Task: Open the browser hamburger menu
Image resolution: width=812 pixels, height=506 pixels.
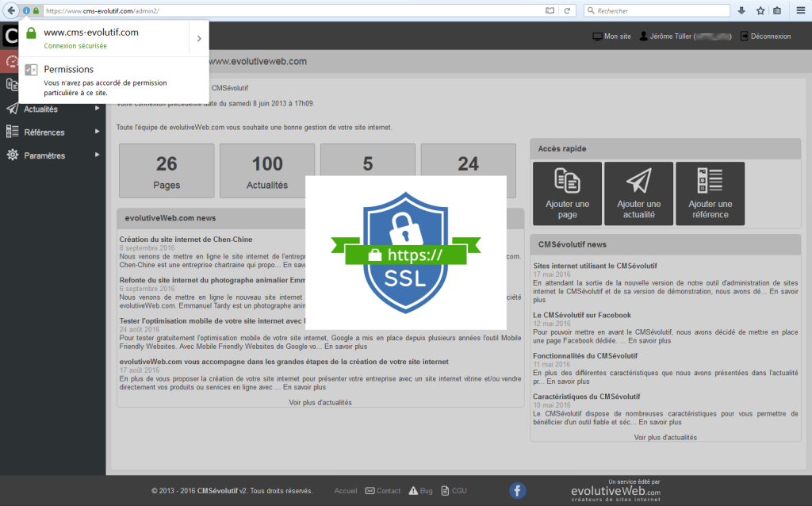Action: 801,10
